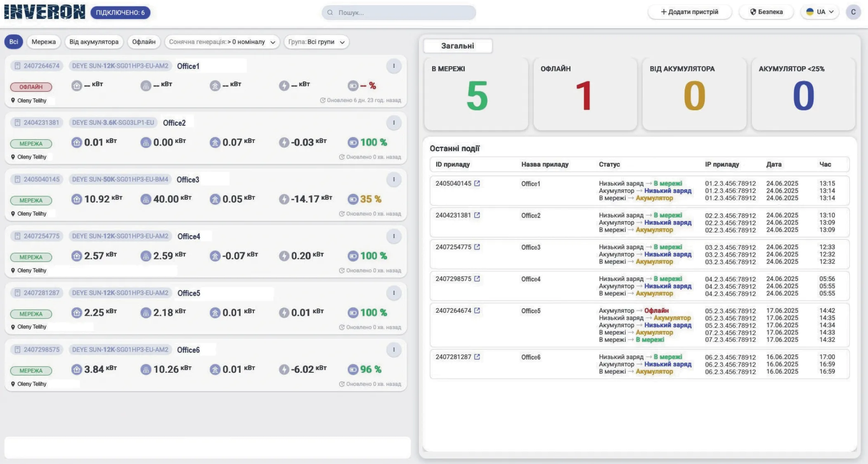
Task: Open UA language selector dropdown
Action: [820, 12]
